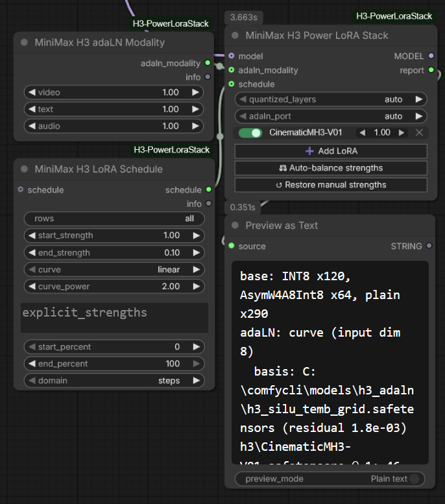Decrease curve_power with left arrow

[x=32, y=286]
